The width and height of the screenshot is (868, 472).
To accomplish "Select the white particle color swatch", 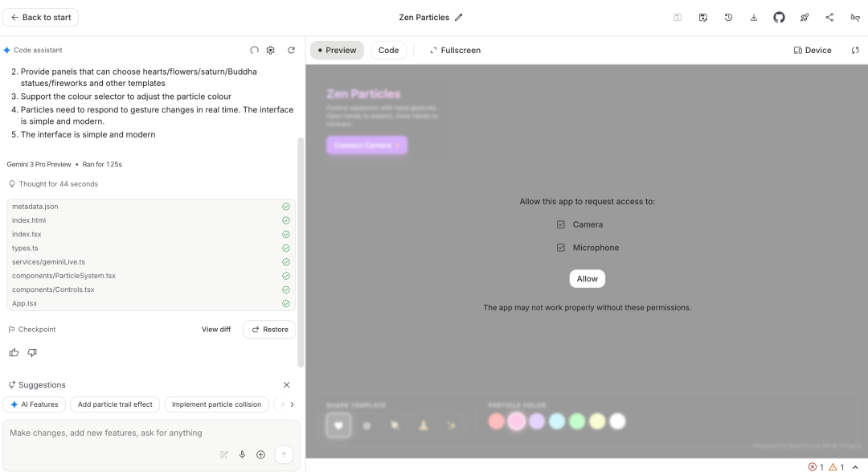I will pos(617,421).
